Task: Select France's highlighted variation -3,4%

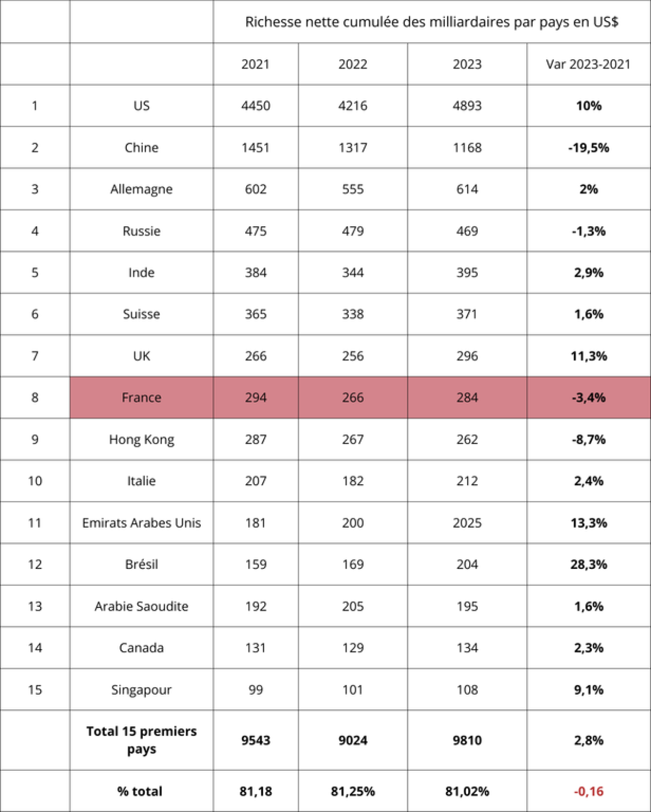Action: 588,398
